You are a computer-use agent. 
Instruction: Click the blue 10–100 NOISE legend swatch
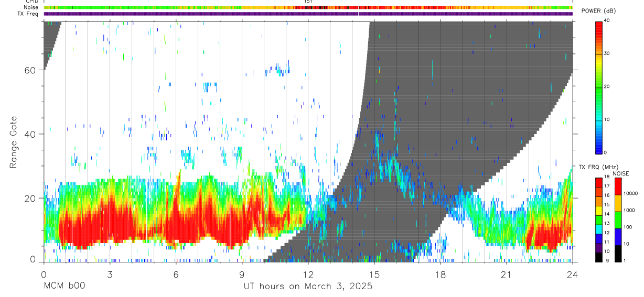(x=618, y=237)
